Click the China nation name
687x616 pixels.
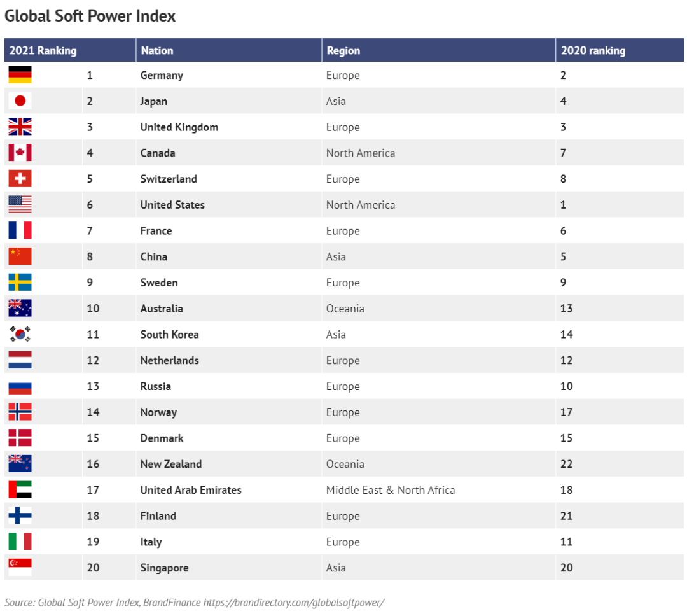tap(154, 256)
